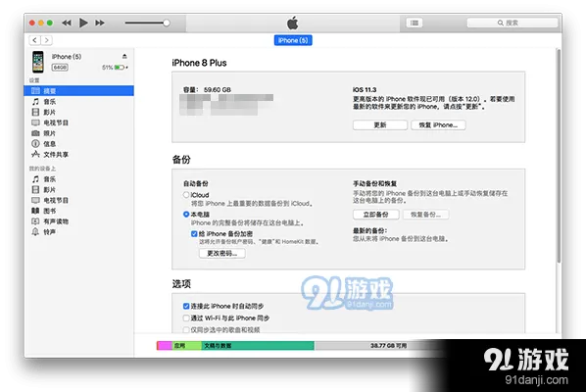Click the 容量: 59.60 GB text
The image size is (586, 392).
coord(207,90)
